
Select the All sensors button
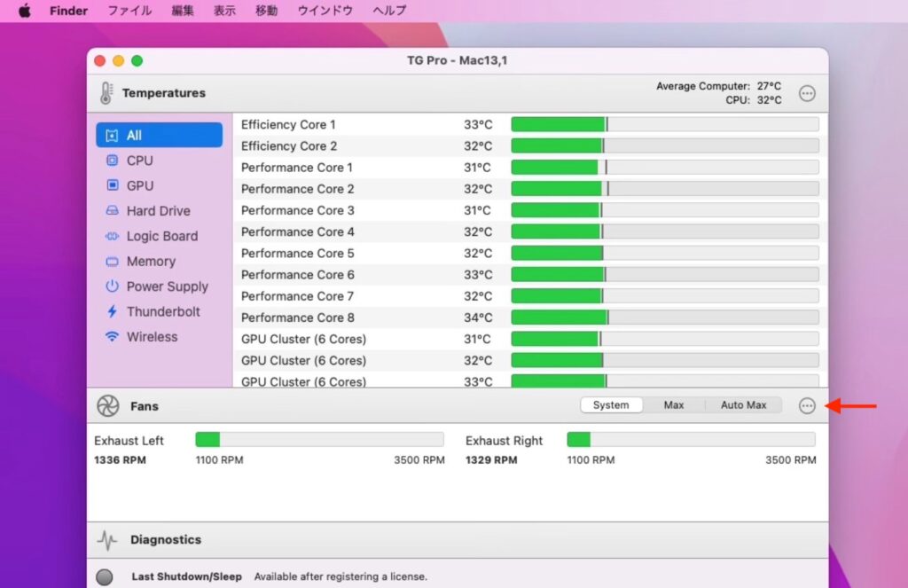coord(136,134)
